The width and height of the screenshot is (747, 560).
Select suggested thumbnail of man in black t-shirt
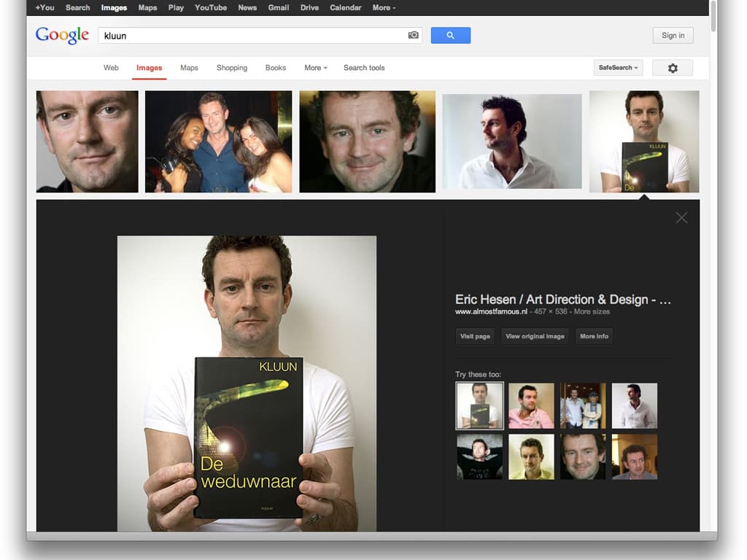click(479, 456)
